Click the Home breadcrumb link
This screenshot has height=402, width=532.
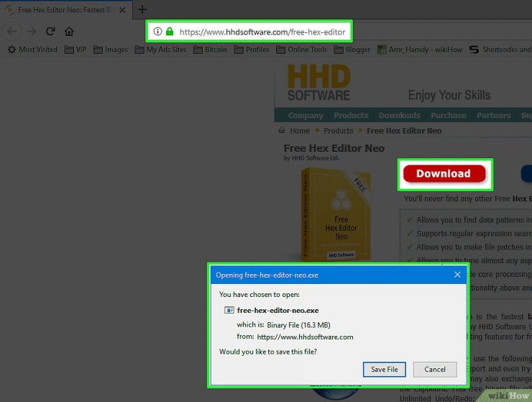(300, 131)
